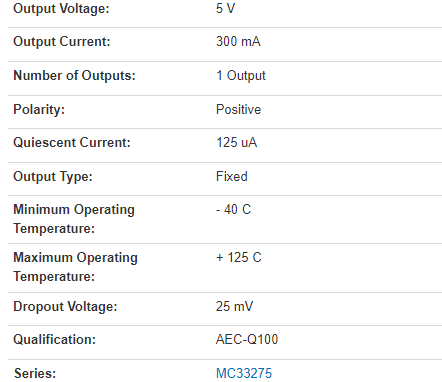Click the 25 mV dropout value
The image size is (442, 382).
pyautogui.click(x=234, y=306)
